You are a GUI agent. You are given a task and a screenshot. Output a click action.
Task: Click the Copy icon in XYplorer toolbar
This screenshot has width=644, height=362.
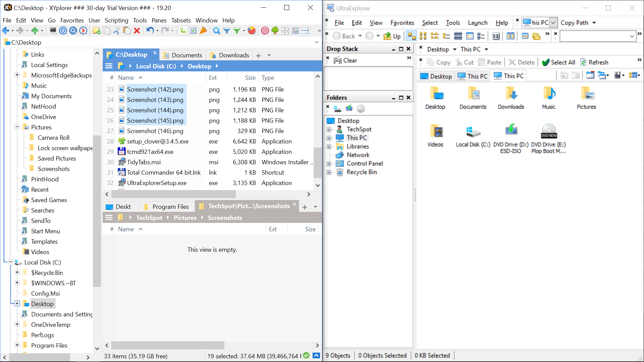tap(107, 31)
